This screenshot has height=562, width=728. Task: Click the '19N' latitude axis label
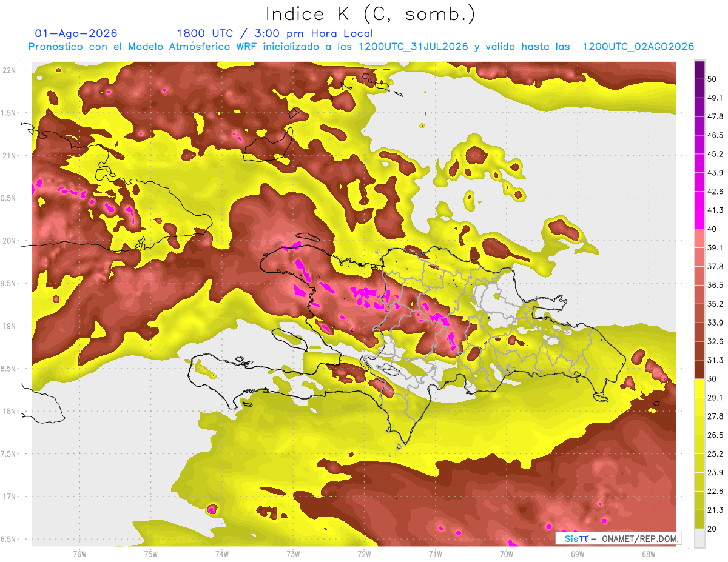tap(8, 326)
